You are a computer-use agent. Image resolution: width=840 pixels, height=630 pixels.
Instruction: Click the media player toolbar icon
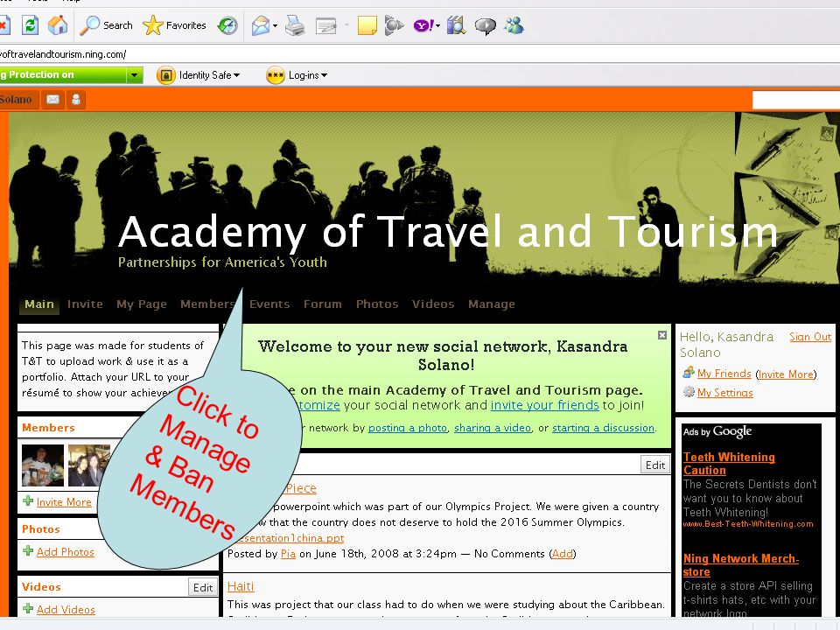pos(394,25)
